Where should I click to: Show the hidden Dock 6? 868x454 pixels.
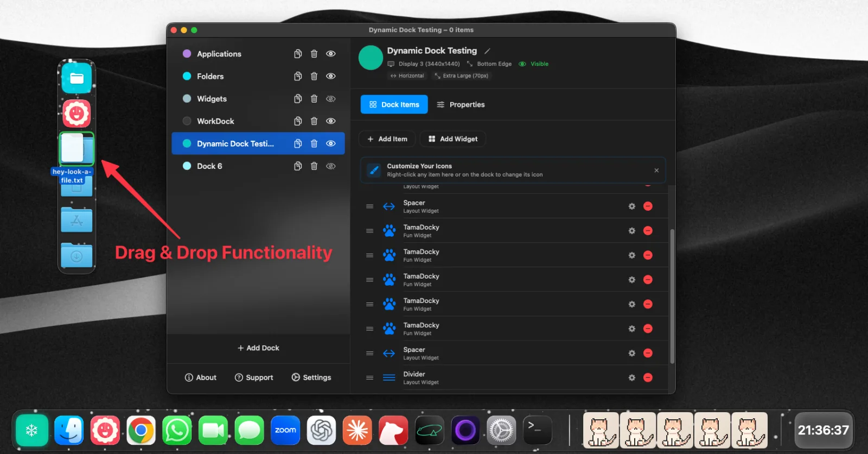click(331, 166)
